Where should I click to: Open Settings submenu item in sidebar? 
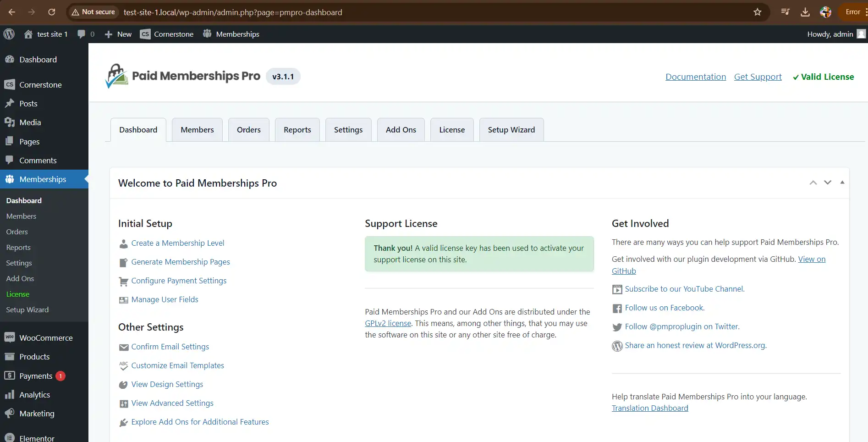(x=19, y=263)
